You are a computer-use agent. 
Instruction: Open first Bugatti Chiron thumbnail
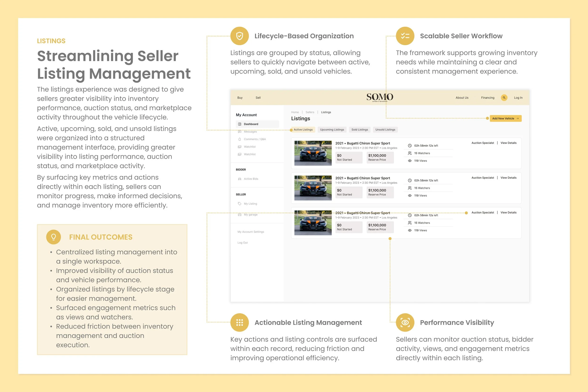pos(313,153)
